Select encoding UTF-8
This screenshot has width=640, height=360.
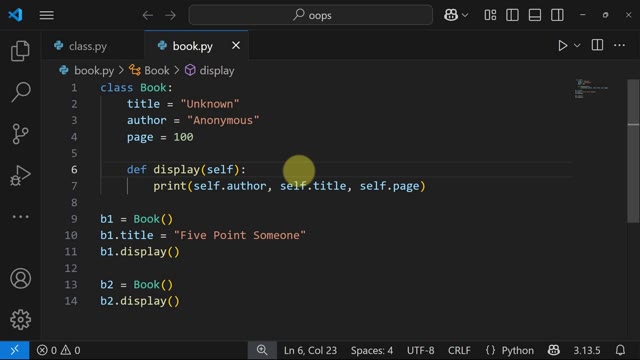(420, 350)
